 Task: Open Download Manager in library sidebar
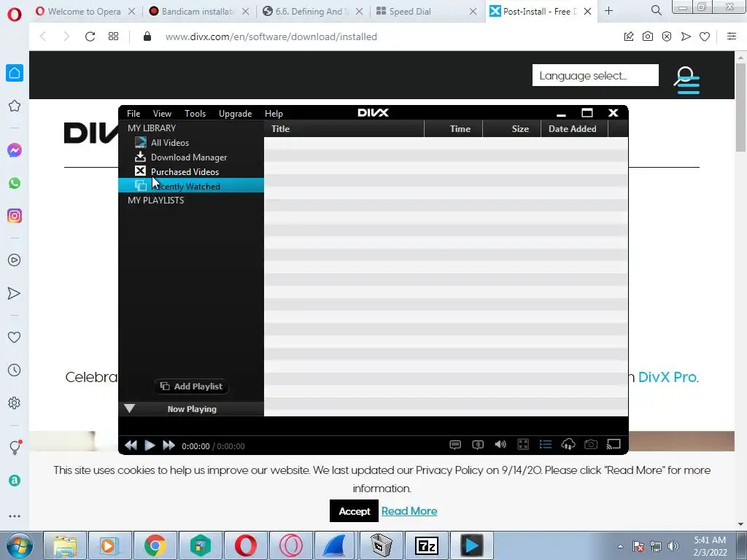[x=191, y=157]
